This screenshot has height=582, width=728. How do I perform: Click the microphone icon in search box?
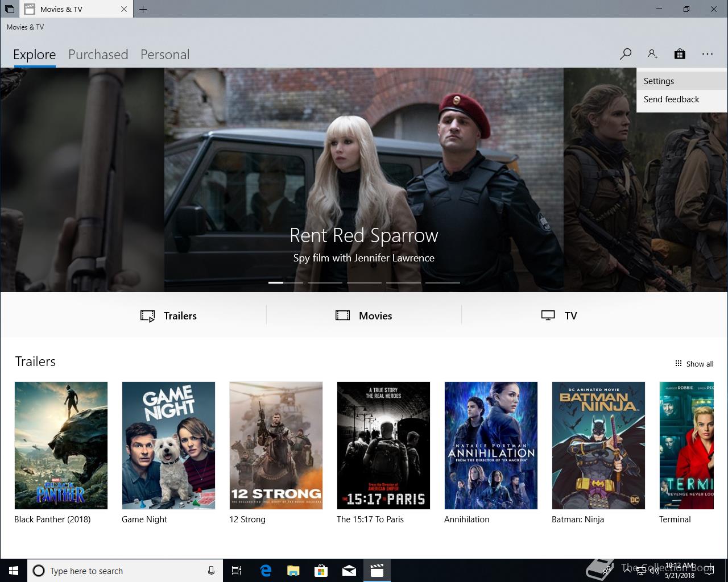tap(211, 571)
